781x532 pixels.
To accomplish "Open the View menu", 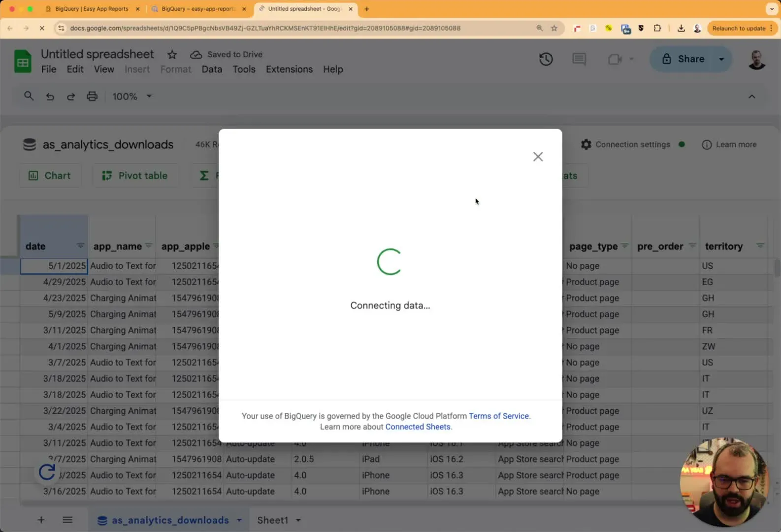I will 104,69.
